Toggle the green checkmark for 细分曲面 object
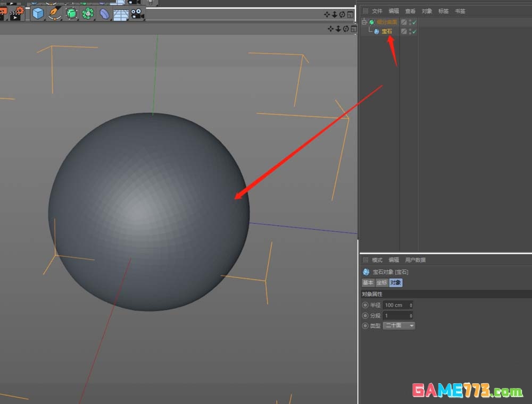 click(x=414, y=22)
